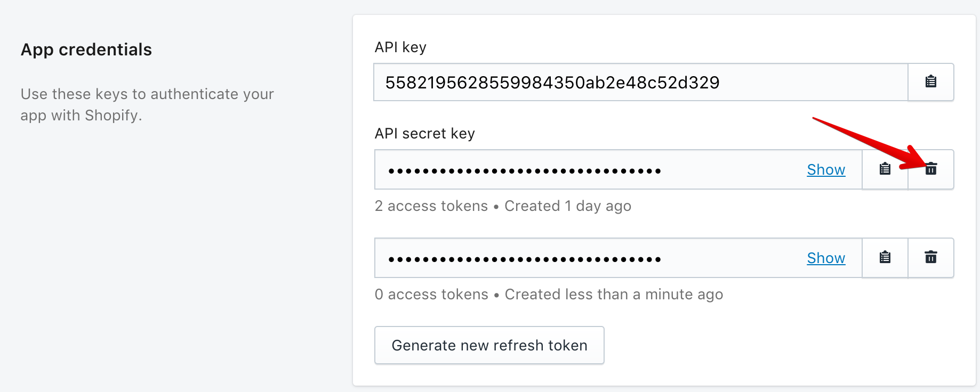Copy the API key with the clipboard icon
The image size is (980, 392).
click(931, 81)
